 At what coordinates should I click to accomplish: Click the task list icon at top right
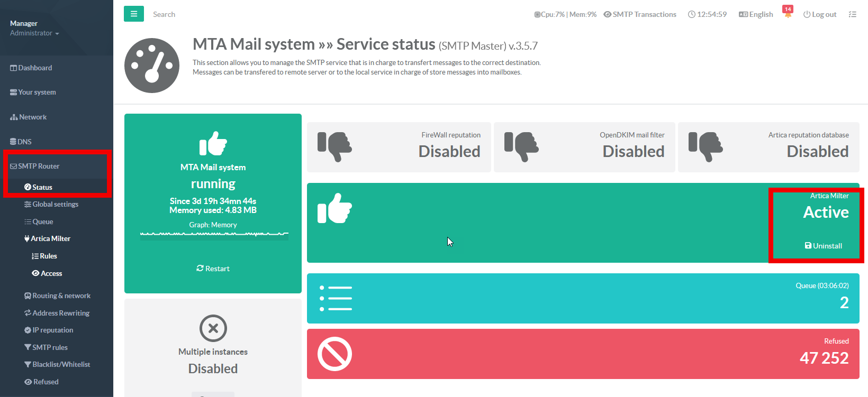coord(852,14)
